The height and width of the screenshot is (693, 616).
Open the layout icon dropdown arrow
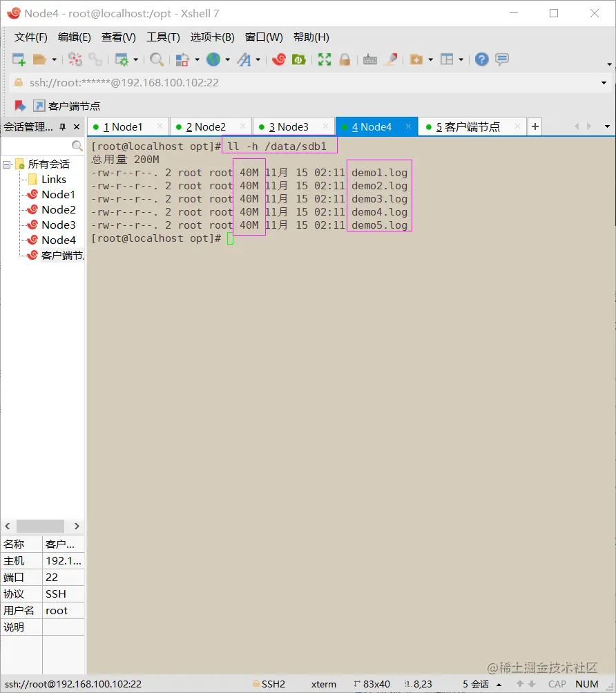coord(461,59)
